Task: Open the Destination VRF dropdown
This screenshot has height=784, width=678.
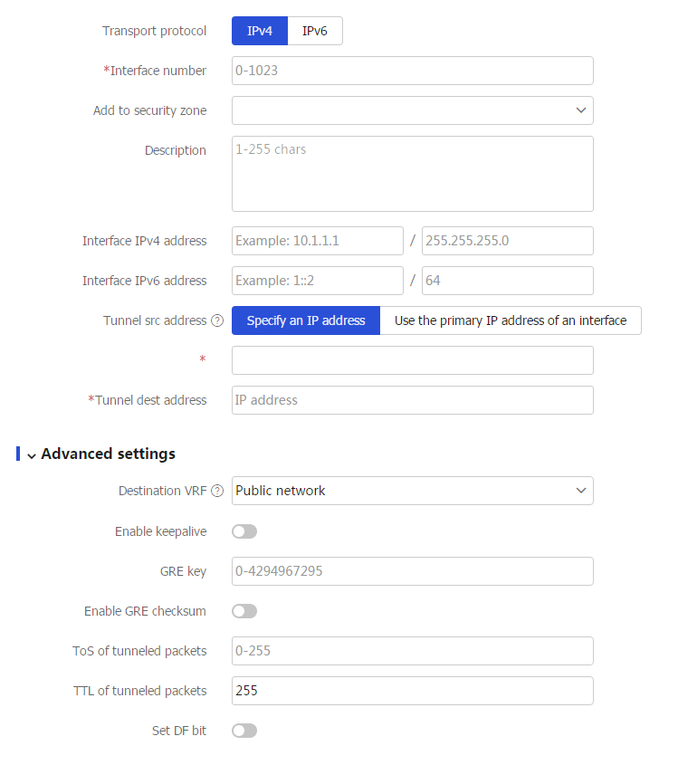Action: tap(413, 491)
